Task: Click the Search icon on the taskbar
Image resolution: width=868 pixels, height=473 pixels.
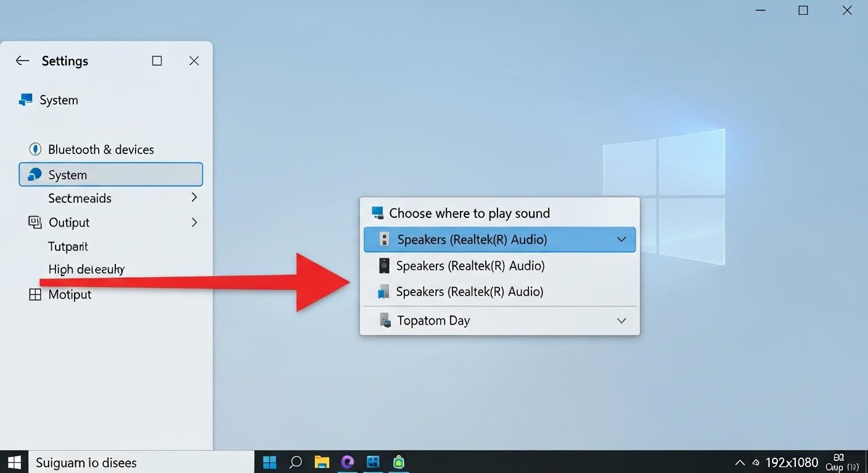Action: pos(295,461)
